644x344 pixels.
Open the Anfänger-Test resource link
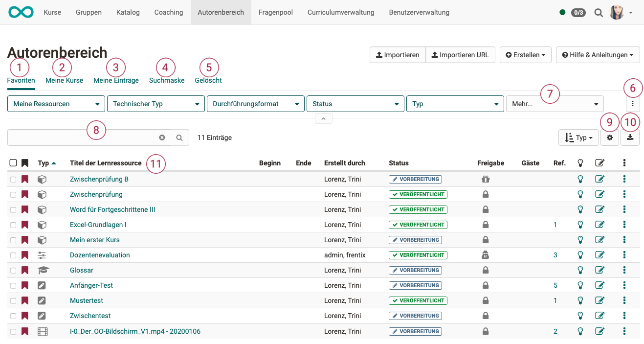click(x=91, y=285)
